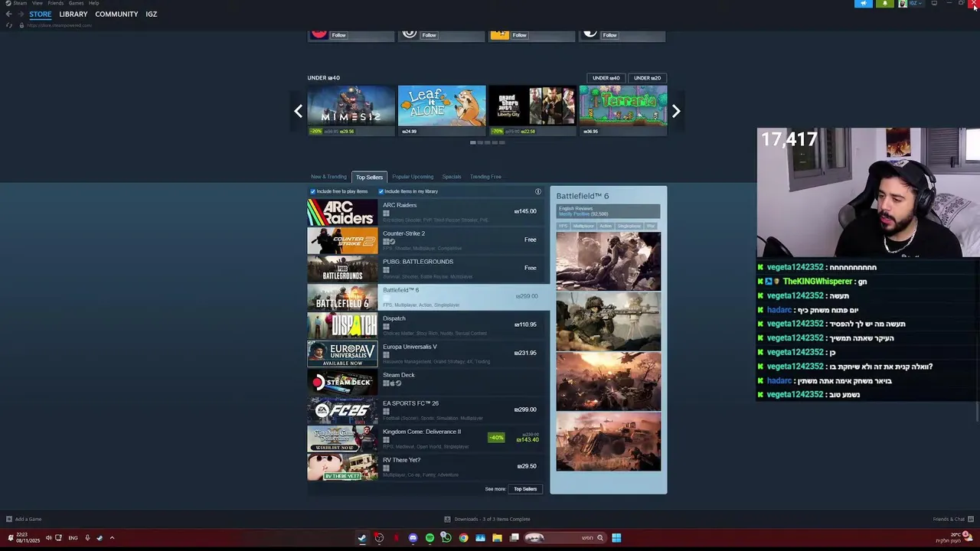Open the Terraria game capsule
Image resolution: width=980 pixels, height=551 pixels.
(x=622, y=110)
